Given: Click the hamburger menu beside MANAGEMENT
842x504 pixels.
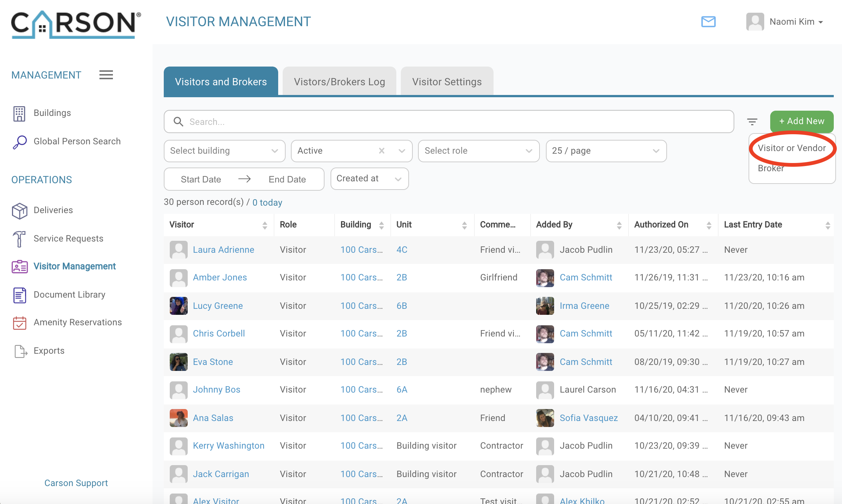Looking at the screenshot, I should pos(106,75).
